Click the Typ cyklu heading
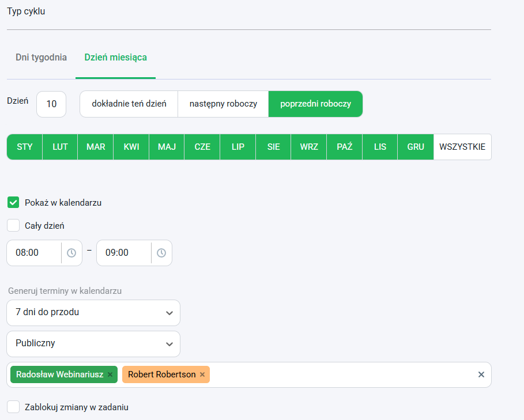The width and height of the screenshot is (524, 420). [26, 12]
